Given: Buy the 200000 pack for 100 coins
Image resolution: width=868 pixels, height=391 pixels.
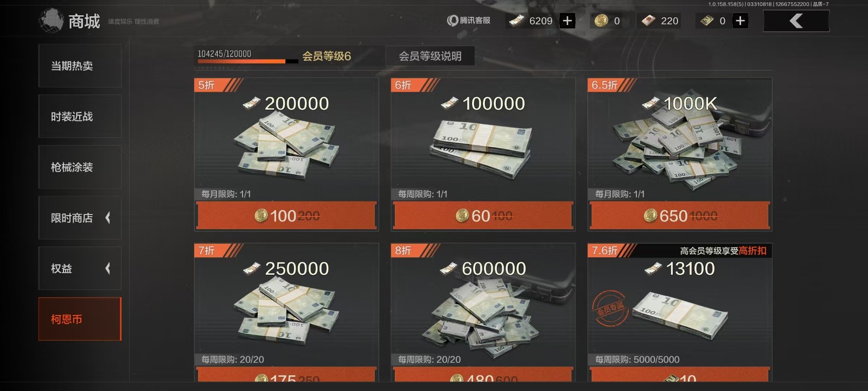Looking at the screenshot, I should point(286,216).
